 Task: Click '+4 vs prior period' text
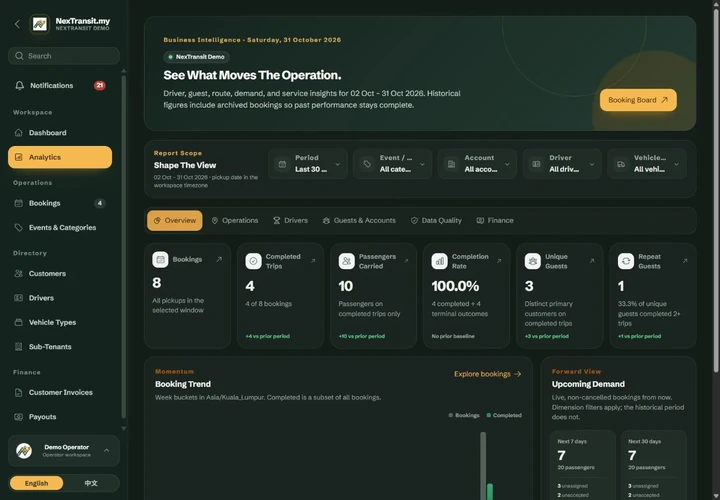click(267, 337)
